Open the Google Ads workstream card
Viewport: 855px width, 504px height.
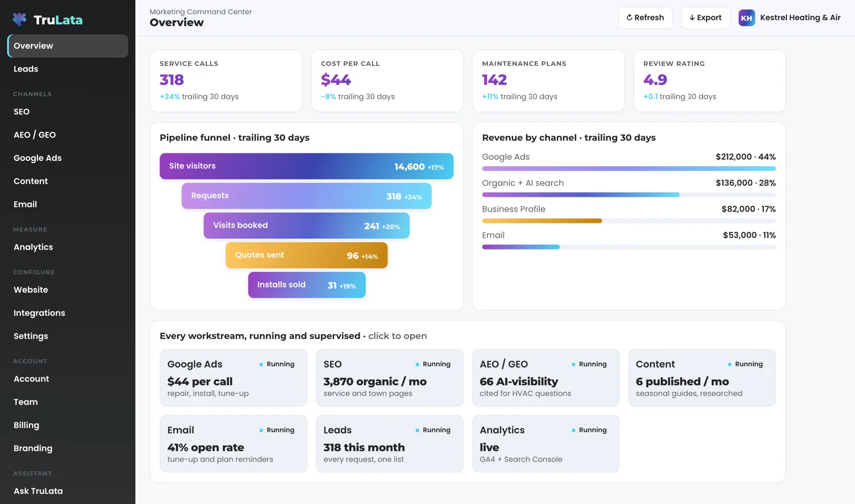[x=234, y=378]
